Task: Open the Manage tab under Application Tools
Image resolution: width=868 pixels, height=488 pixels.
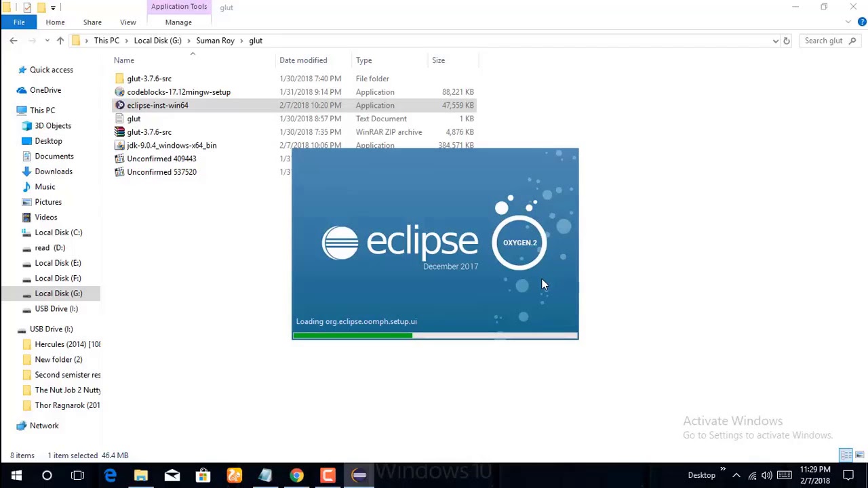Action: [x=178, y=22]
